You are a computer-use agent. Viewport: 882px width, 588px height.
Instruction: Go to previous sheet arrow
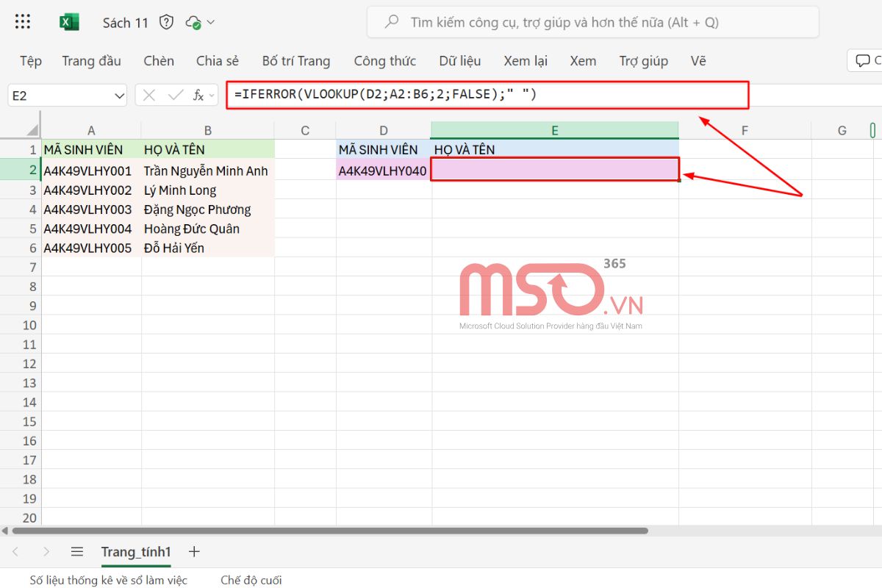15,551
